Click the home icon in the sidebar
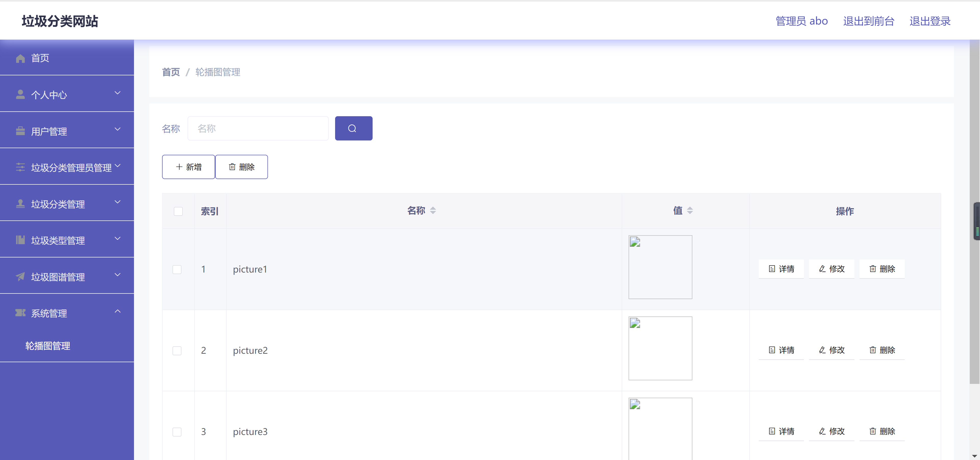The image size is (980, 460). point(20,58)
